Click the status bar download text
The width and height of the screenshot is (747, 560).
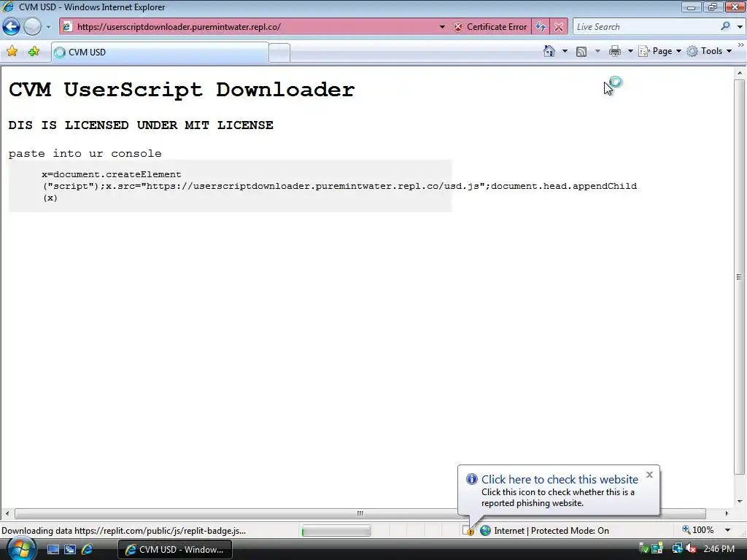(124, 531)
